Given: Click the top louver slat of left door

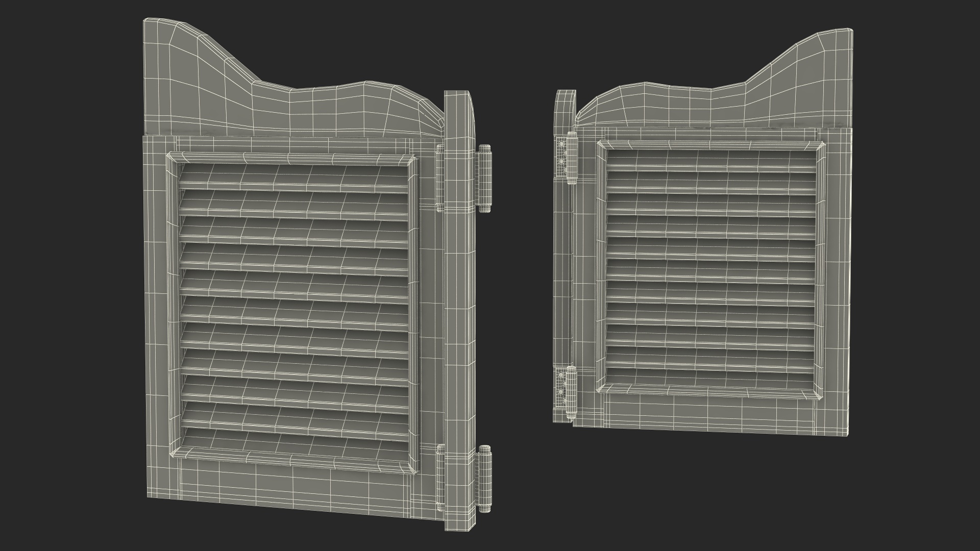Looking at the screenshot, I should tap(293, 179).
